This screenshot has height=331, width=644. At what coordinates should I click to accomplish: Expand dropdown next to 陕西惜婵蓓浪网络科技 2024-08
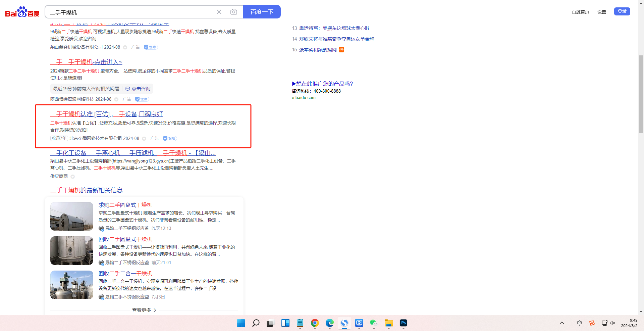116,99
